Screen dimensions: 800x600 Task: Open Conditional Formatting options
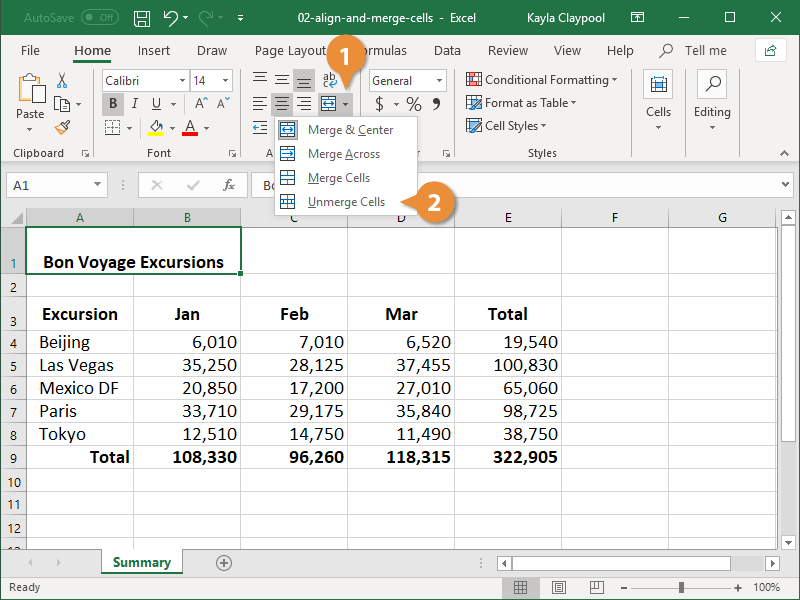click(x=541, y=79)
